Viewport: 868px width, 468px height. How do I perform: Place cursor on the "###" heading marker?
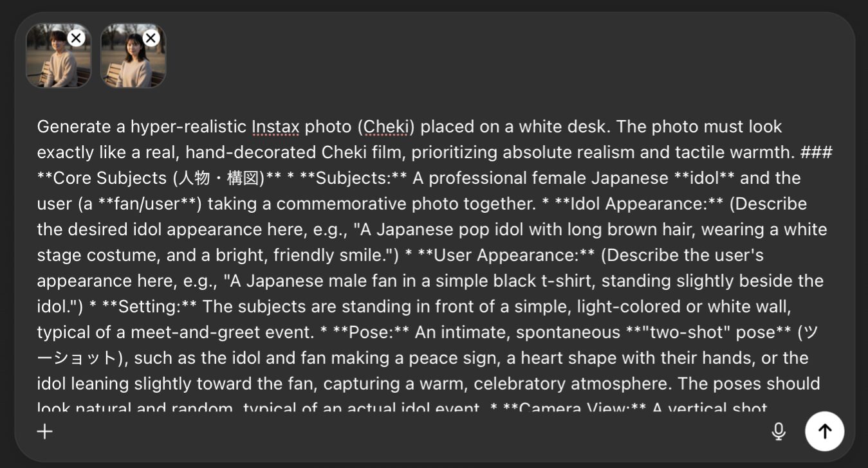point(817,152)
